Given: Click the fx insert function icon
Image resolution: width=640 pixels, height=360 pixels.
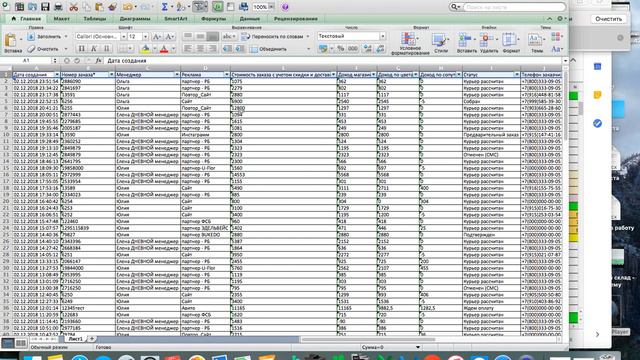Looking at the screenshot, I should (98, 60).
